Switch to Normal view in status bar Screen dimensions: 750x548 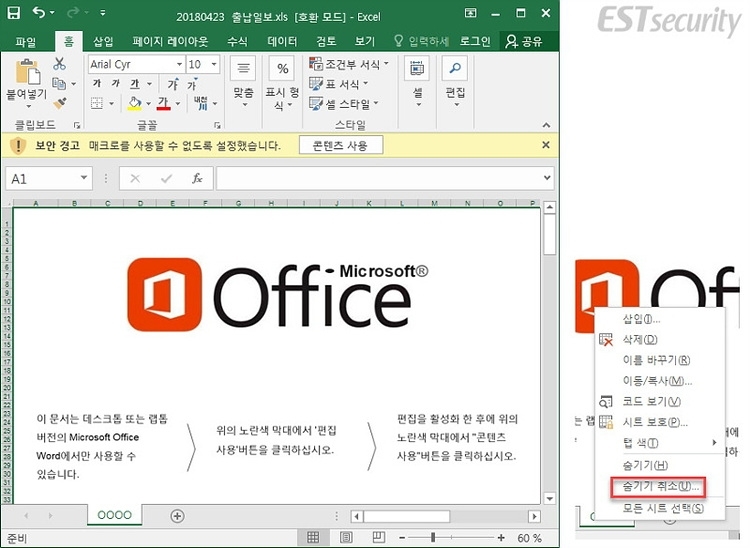(313, 537)
